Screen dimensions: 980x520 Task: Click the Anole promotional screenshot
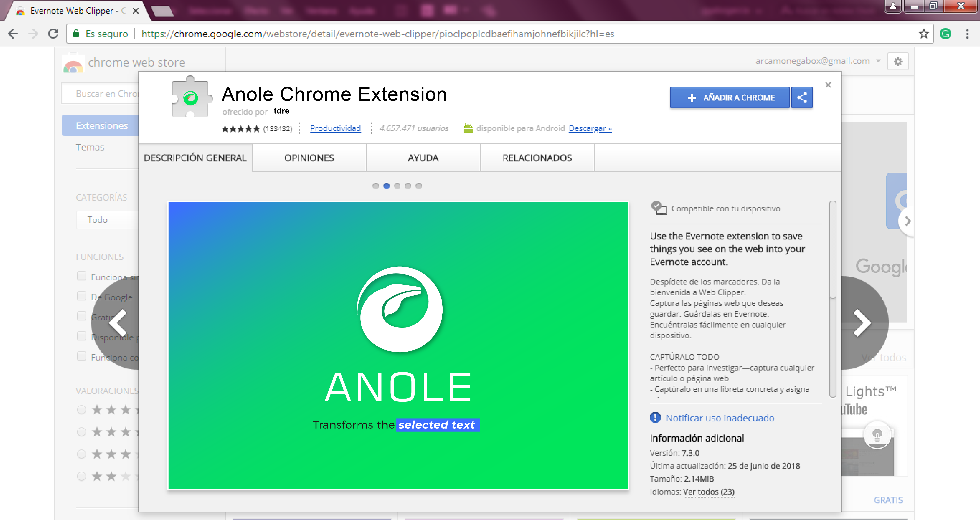pos(398,346)
